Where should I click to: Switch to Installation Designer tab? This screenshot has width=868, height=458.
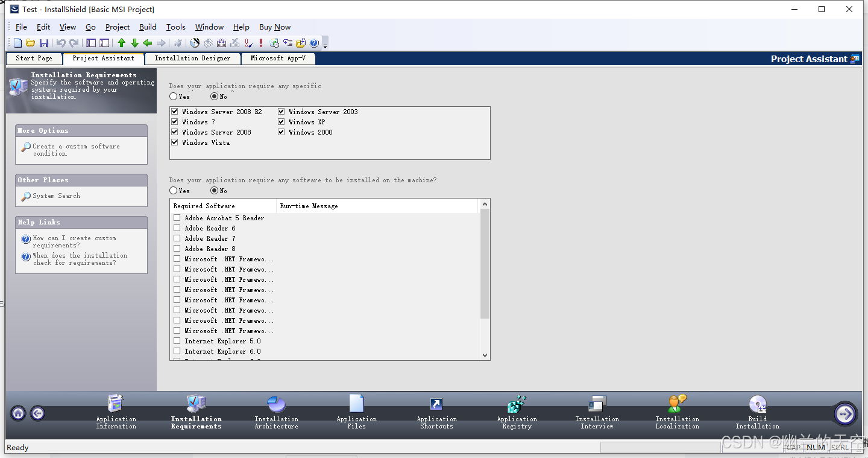click(192, 59)
